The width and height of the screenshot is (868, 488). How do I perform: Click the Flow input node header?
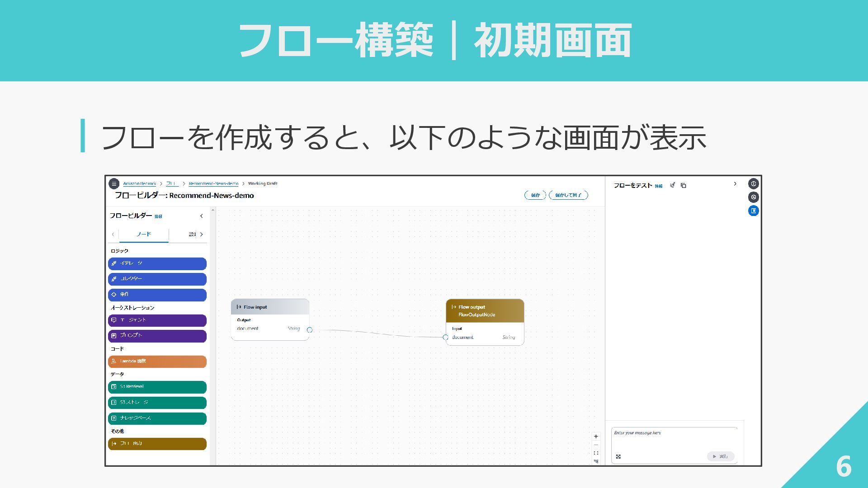pos(270,307)
